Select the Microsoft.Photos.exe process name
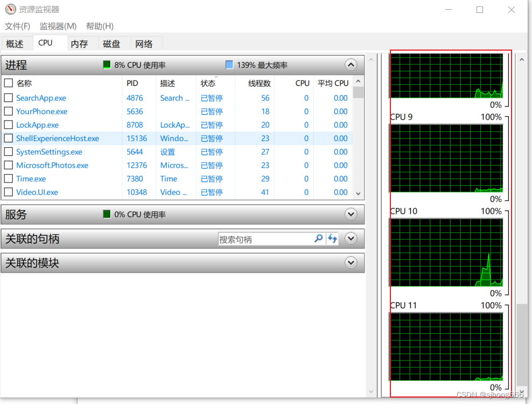This screenshot has width=532, height=404. (x=52, y=165)
